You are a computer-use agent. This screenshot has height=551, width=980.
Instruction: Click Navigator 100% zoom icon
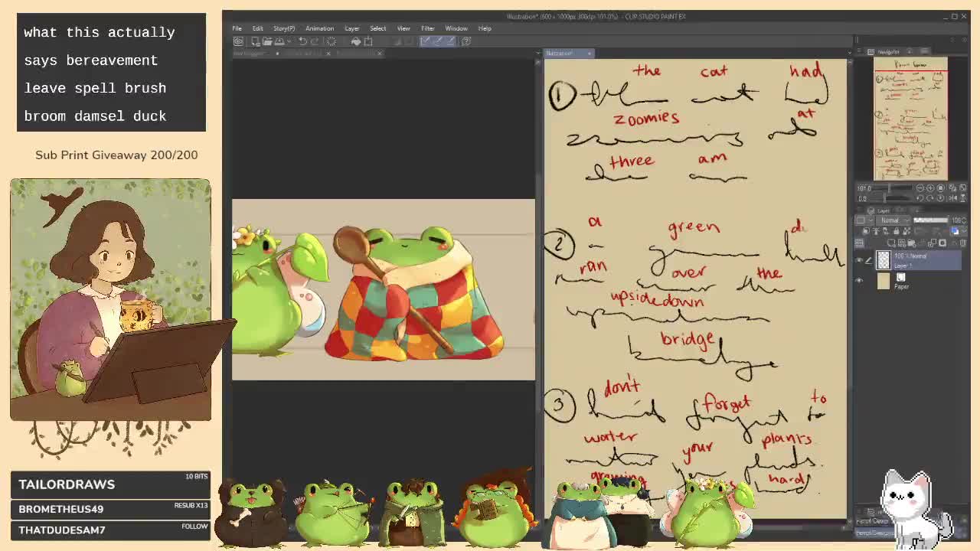tap(941, 188)
